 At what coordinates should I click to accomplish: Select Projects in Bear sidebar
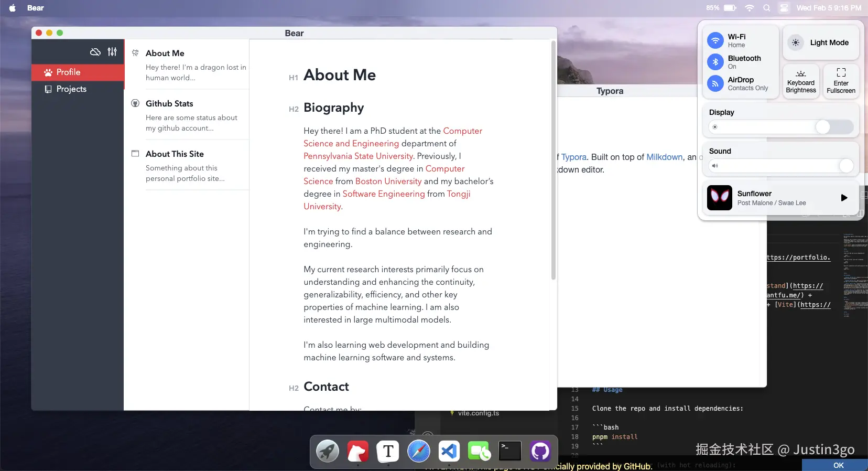78,89
